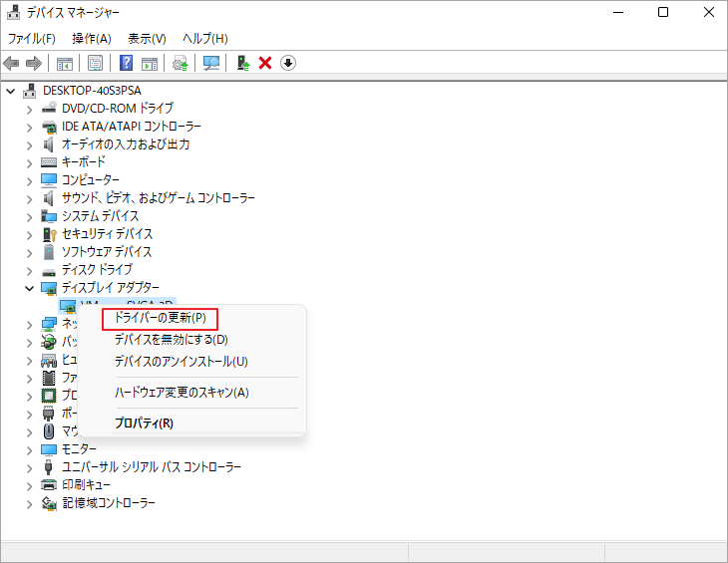The height and width of the screenshot is (563, 728).
Task: Click the Device Manager title bar icon
Action: [x=14, y=13]
